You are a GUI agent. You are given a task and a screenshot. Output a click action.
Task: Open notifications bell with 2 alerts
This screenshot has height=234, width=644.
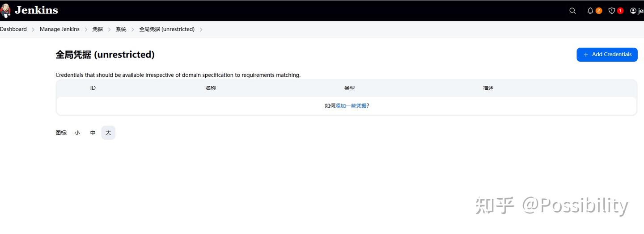coord(594,11)
